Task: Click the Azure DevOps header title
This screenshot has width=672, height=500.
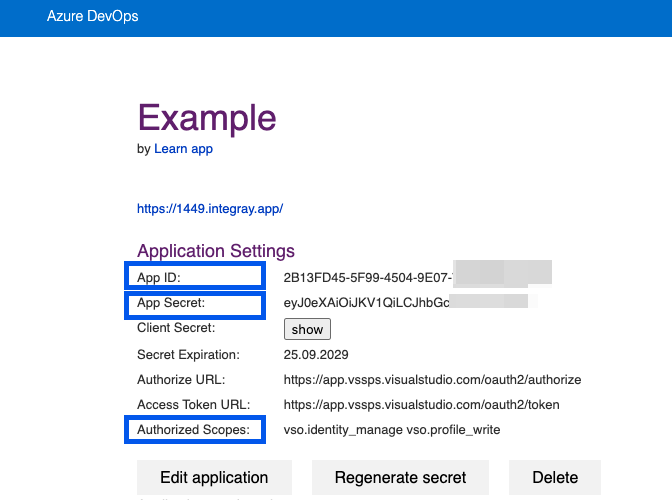Action: tap(92, 17)
